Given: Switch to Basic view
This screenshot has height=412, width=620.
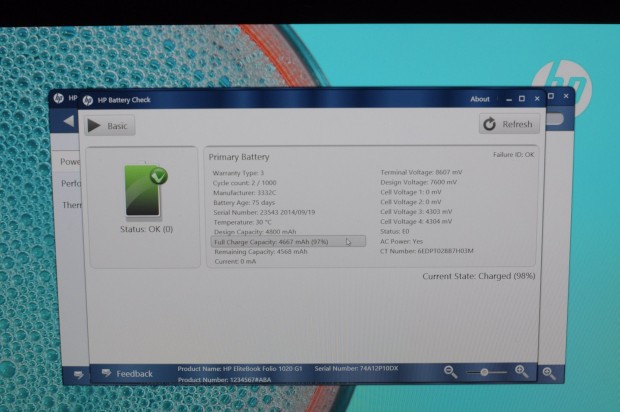Looking at the screenshot, I should (108, 126).
